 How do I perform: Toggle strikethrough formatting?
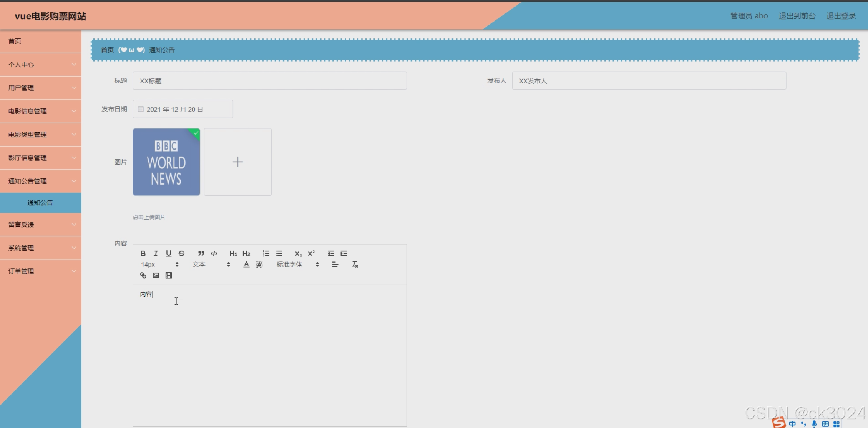click(181, 253)
